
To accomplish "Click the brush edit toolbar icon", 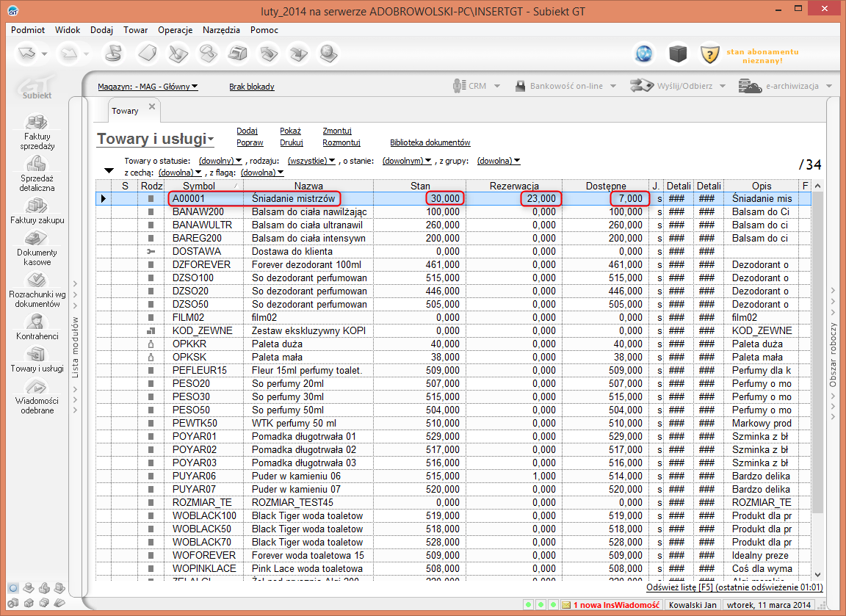I will pos(178,54).
